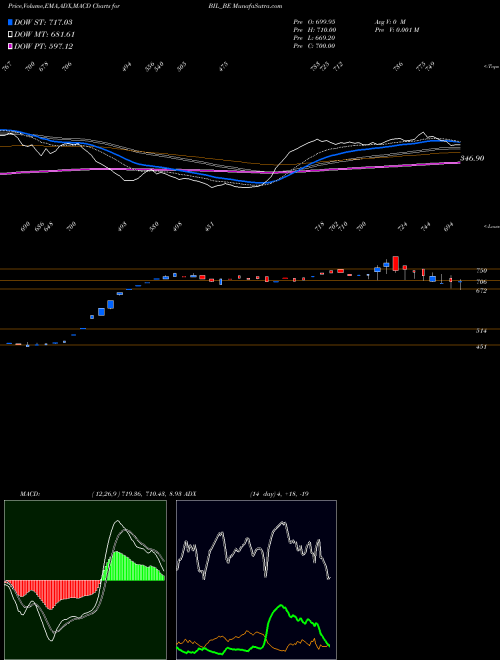Click the 'Pre V: 0.001 M' volume text
The width and height of the screenshot is (500, 660).
tap(396, 29)
